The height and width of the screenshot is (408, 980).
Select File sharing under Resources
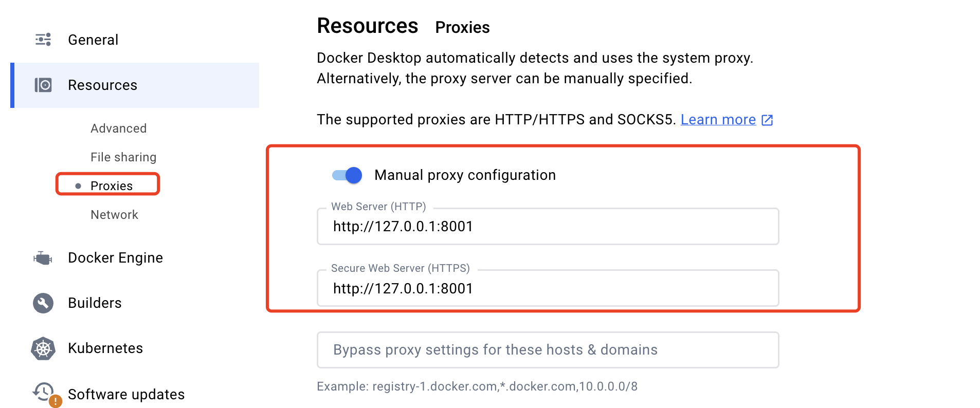[123, 157]
